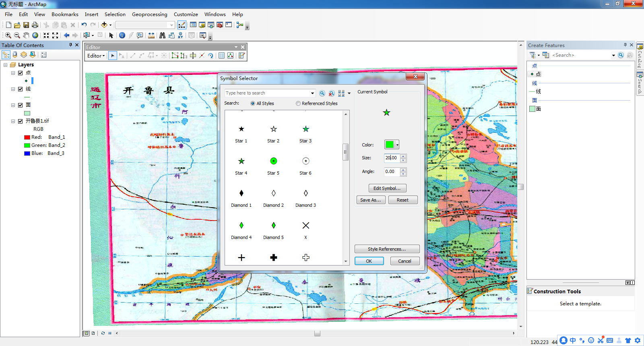This screenshot has height=346, width=644.
Task: Toggle visibility of 线 layer
Action: point(20,89)
